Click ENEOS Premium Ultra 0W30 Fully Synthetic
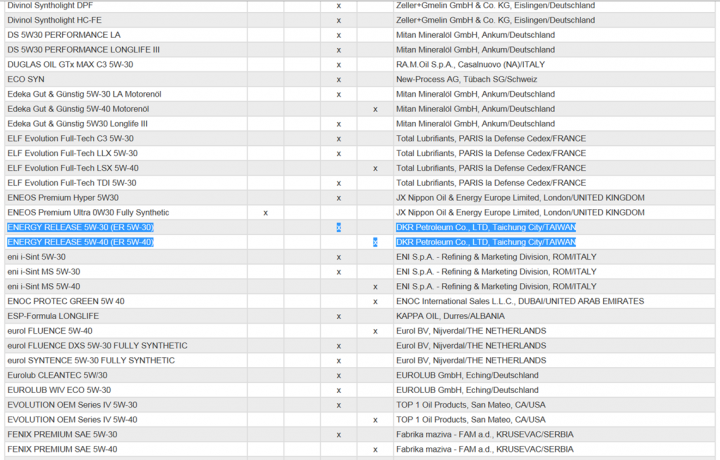 pos(88,212)
